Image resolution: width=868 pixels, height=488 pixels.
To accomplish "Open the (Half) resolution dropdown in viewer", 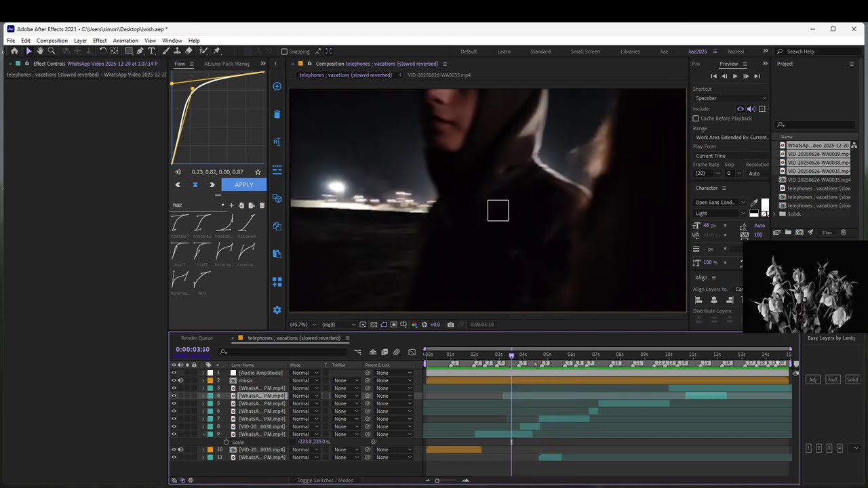I will (x=338, y=325).
